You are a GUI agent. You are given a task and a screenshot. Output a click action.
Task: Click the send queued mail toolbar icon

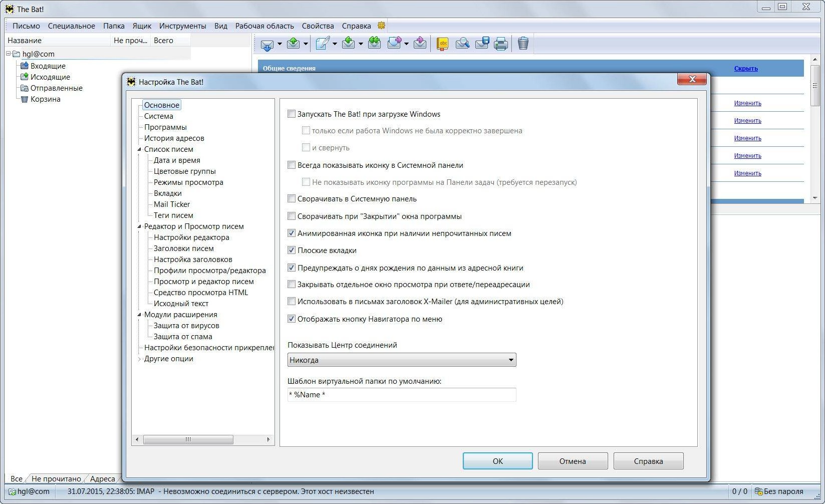294,44
